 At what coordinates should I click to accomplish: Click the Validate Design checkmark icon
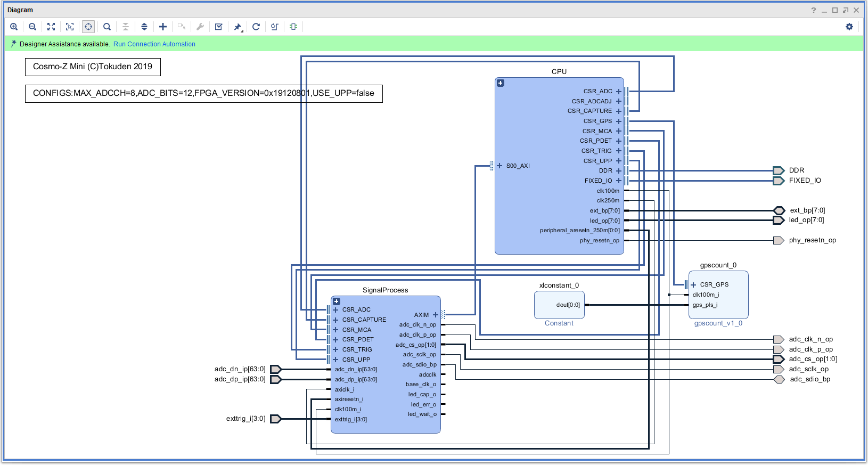coord(218,27)
